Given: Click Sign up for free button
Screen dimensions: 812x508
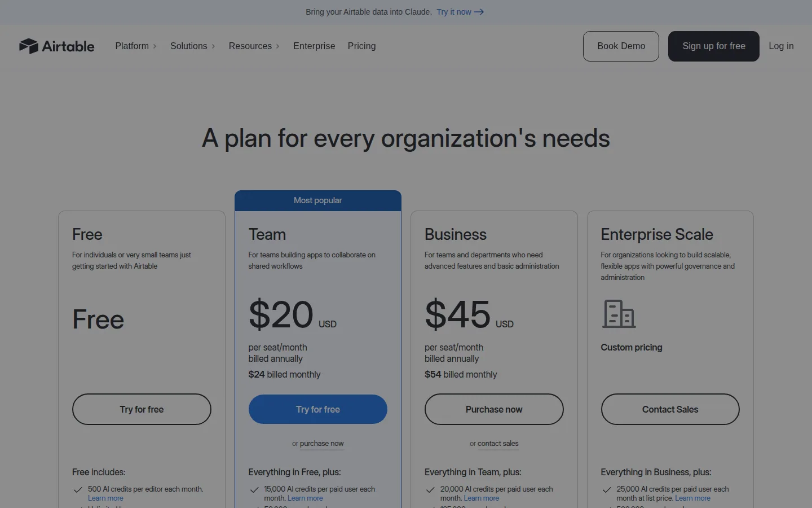Looking at the screenshot, I should 714,46.
